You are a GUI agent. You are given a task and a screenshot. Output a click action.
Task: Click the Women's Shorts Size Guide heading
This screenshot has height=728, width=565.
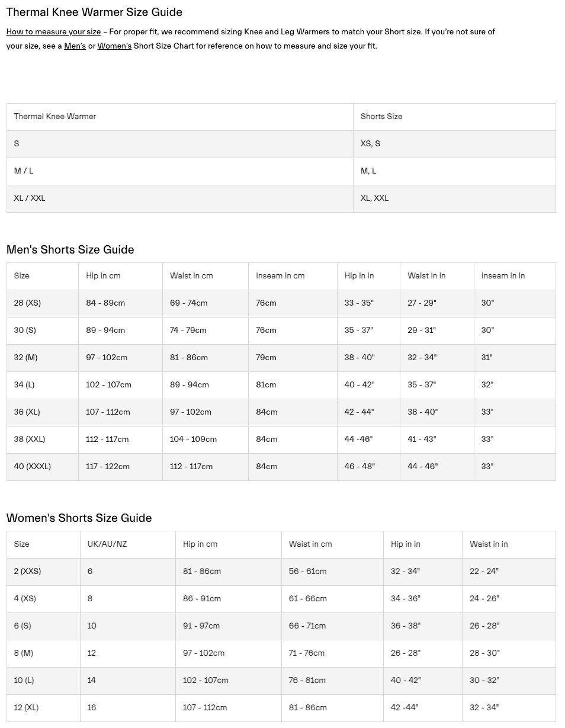point(79,518)
